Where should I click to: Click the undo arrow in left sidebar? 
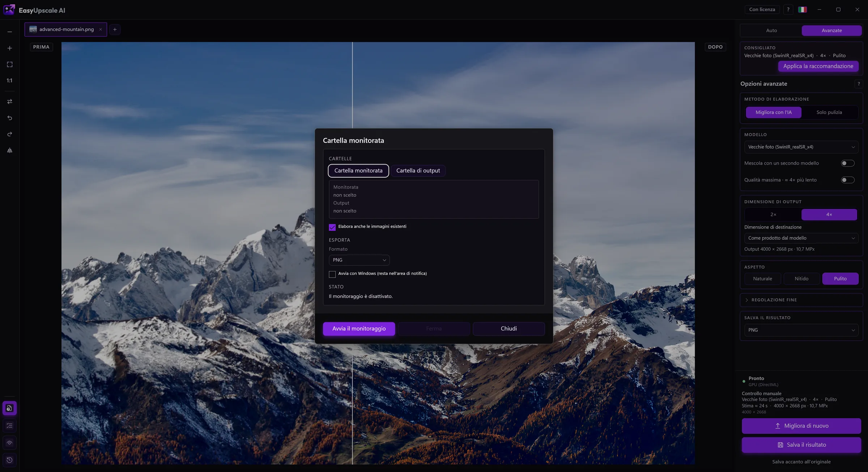click(x=10, y=118)
